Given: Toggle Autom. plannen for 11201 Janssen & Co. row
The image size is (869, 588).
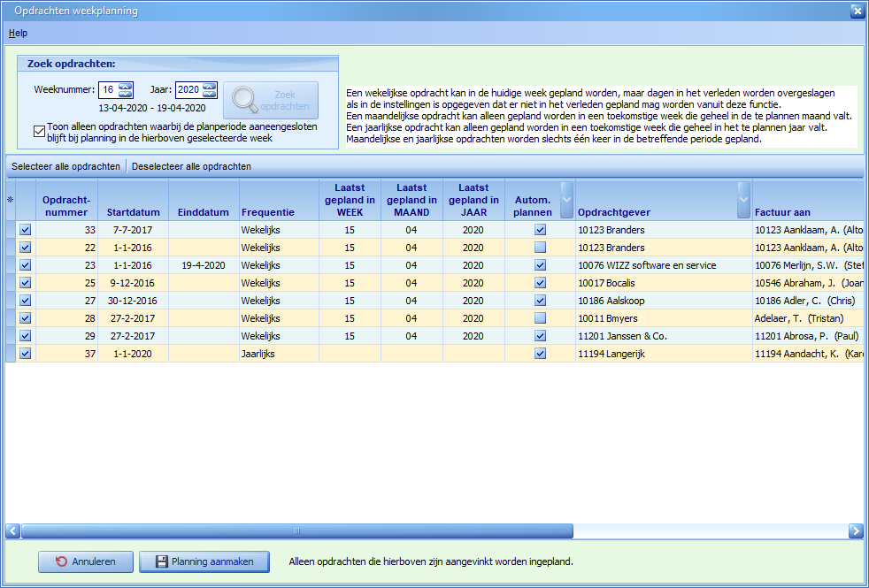Looking at the screenshot, I should (x=541, y=336).
